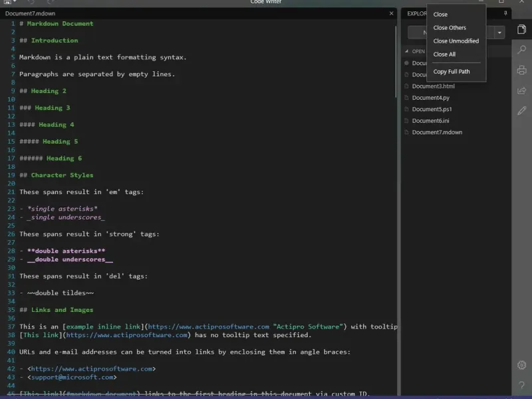
Task: Open Document4.py in Explorer list
Action: [x=430, y=98]
